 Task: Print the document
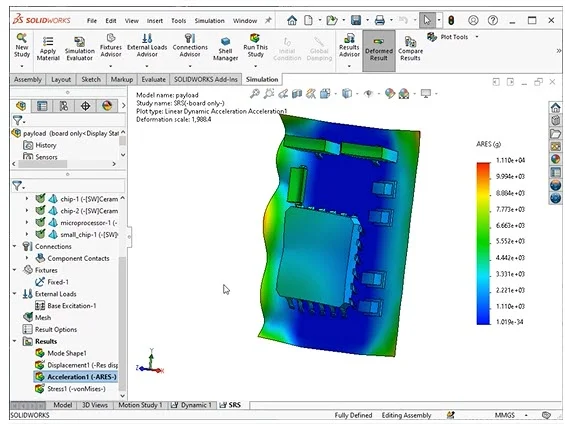click(x=379, y=21)
